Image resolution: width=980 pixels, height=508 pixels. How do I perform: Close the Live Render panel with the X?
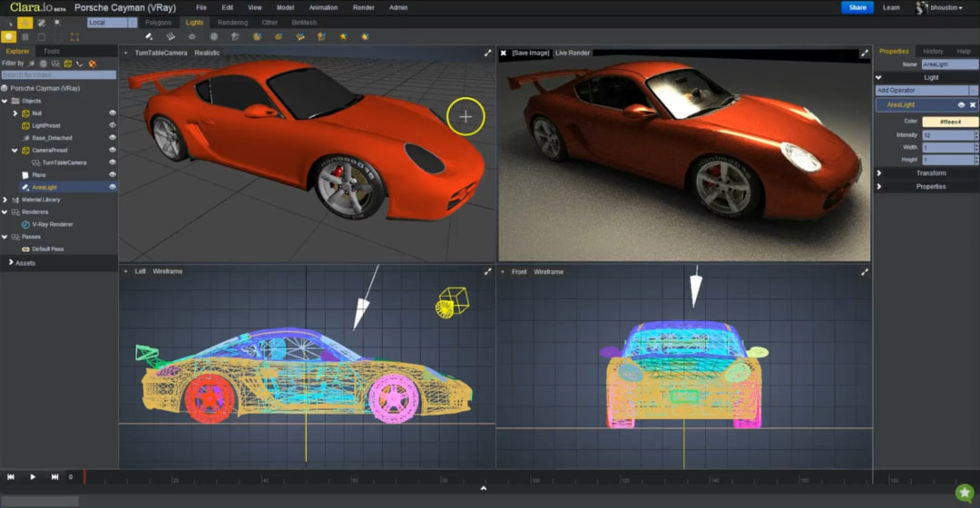(504, 54)
